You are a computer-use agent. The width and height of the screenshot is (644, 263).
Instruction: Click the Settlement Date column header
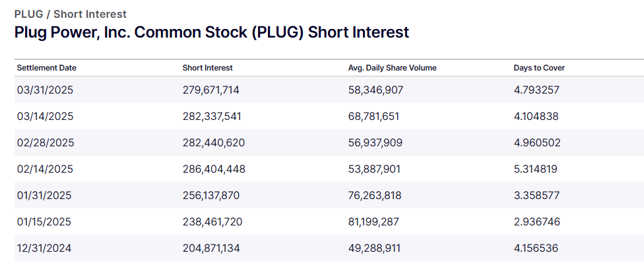(x=46, y=68)
